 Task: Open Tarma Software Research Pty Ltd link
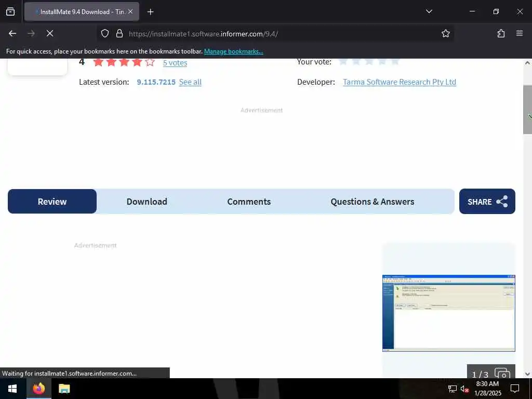coord(400,82)
